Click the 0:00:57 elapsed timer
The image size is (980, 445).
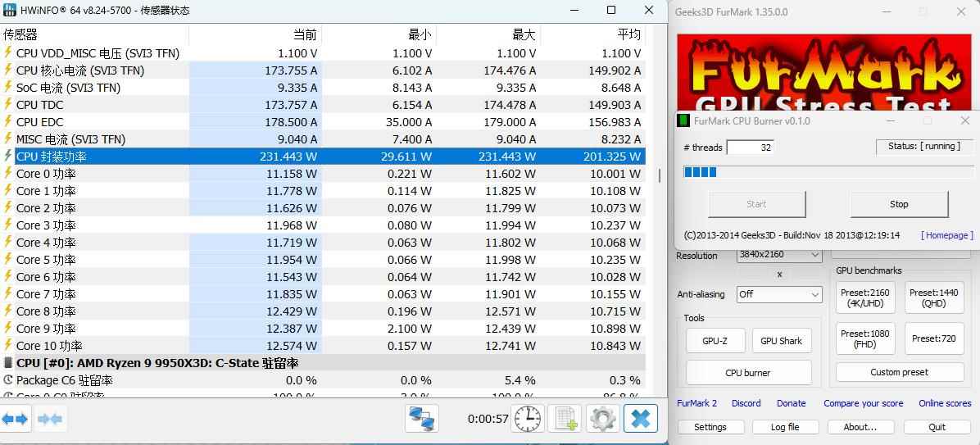point(488,419)
